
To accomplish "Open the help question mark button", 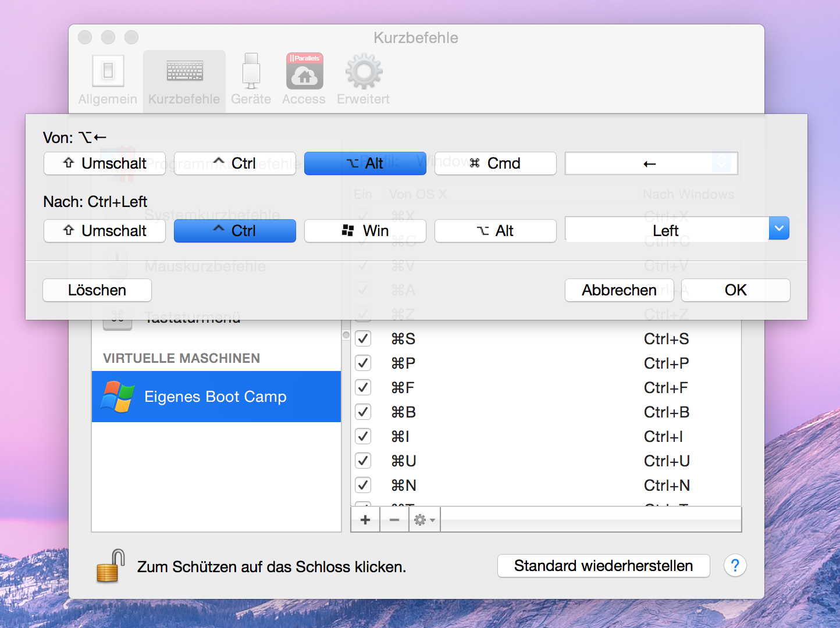I will pos(735,566).
